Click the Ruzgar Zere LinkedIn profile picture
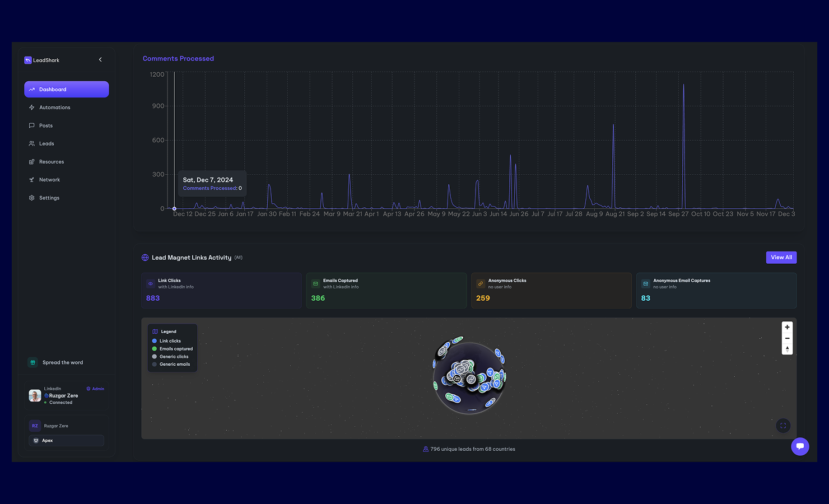The width and height of the screenshot is (829, 504). click(35, 395)
